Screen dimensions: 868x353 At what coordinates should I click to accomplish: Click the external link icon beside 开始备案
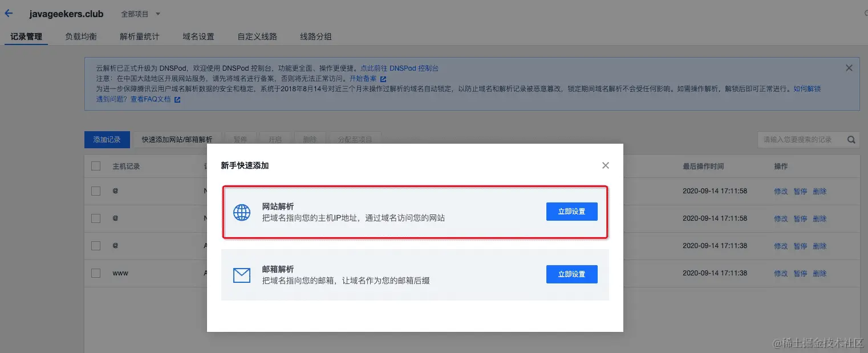(382, 78)
